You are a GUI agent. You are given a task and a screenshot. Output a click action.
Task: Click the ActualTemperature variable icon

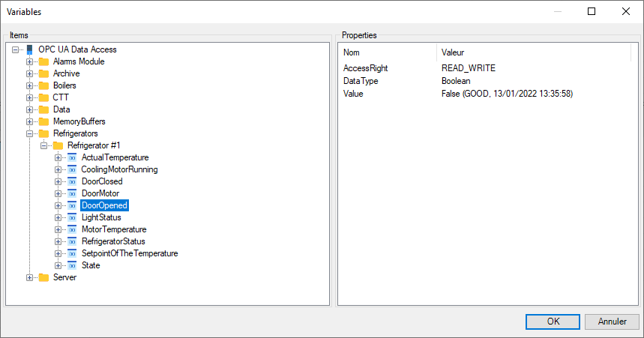pos(72,157)
